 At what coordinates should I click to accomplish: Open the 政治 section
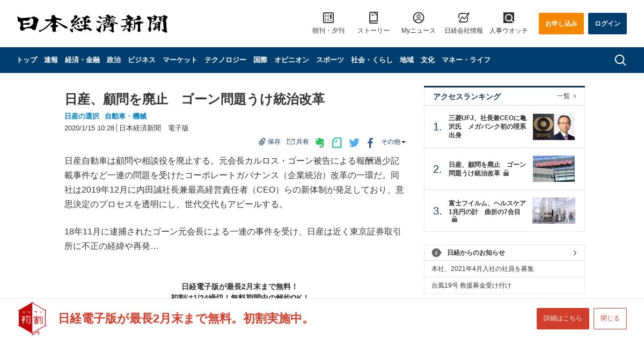click(114, 60)
